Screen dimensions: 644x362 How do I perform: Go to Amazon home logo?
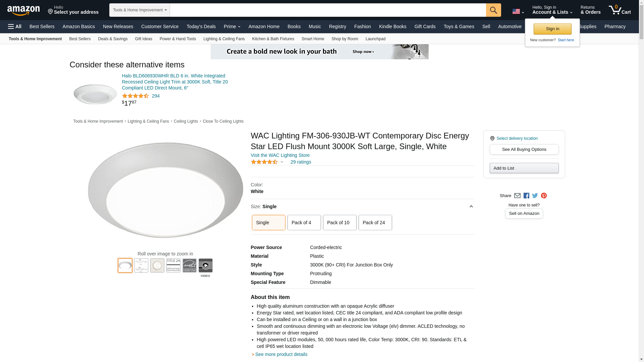(23, 10)
